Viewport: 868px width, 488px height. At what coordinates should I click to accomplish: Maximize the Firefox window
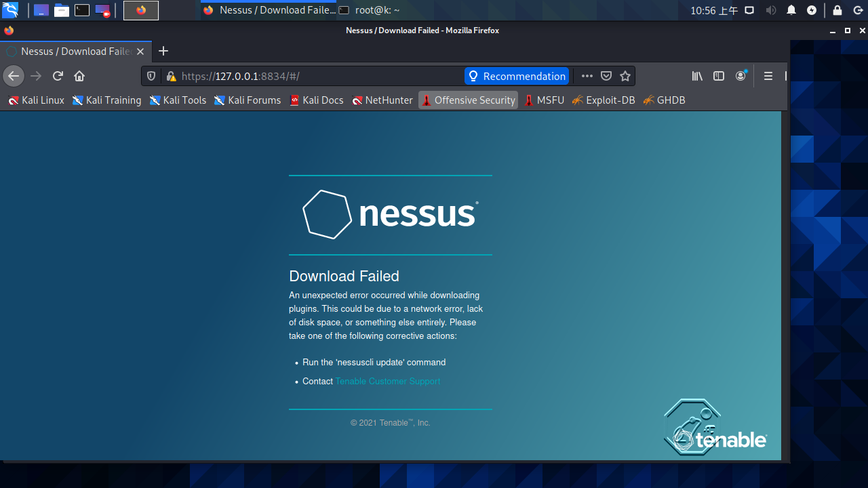pyautogui.click(x=848, y=30)
